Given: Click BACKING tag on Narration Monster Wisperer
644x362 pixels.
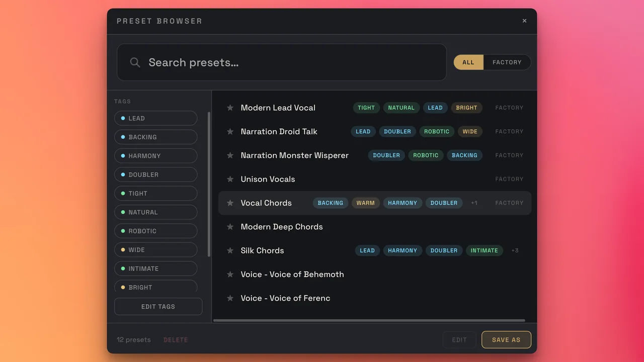Looking at the screenshot, I should pyautogui.click(x=464, y=155).
